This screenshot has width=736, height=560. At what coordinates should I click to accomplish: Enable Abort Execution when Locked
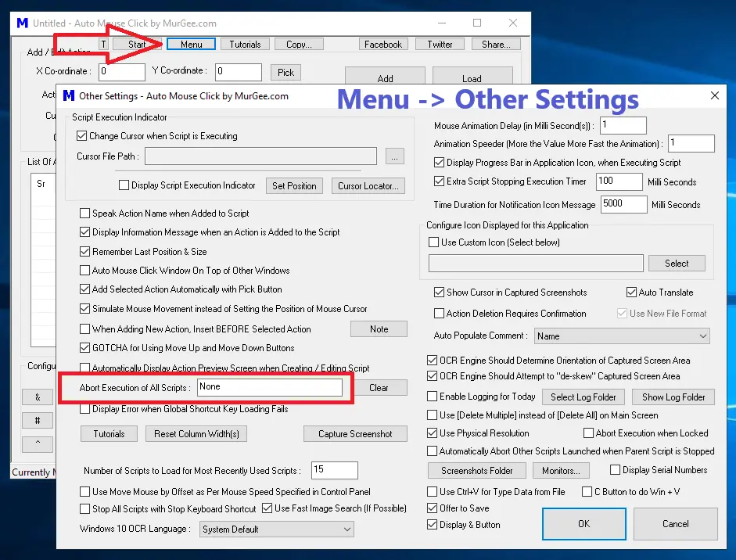(x=589, y=433)
